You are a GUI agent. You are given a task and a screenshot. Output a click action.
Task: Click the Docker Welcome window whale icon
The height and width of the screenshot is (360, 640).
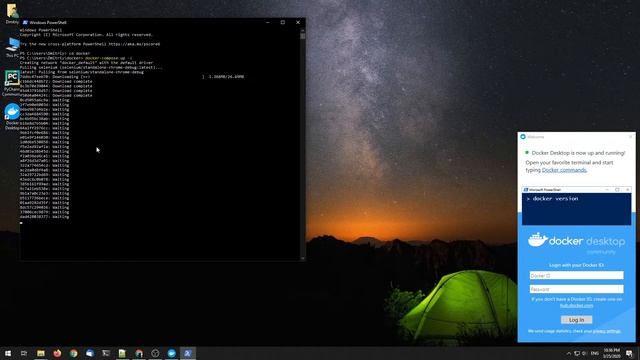[x=523, y=137]
